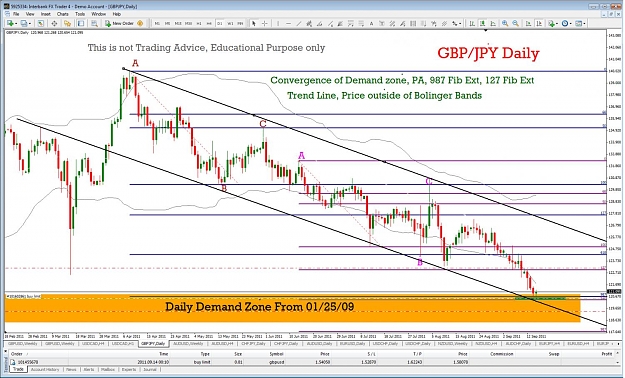Image resolution: width=625 pixels, height=378 pixels.
Task: Switch to NZDUSD,Weekly chart tab
Action: 452,343
